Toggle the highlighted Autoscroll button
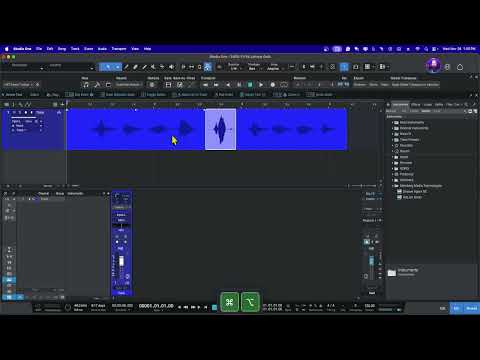 tap(208, 67)
